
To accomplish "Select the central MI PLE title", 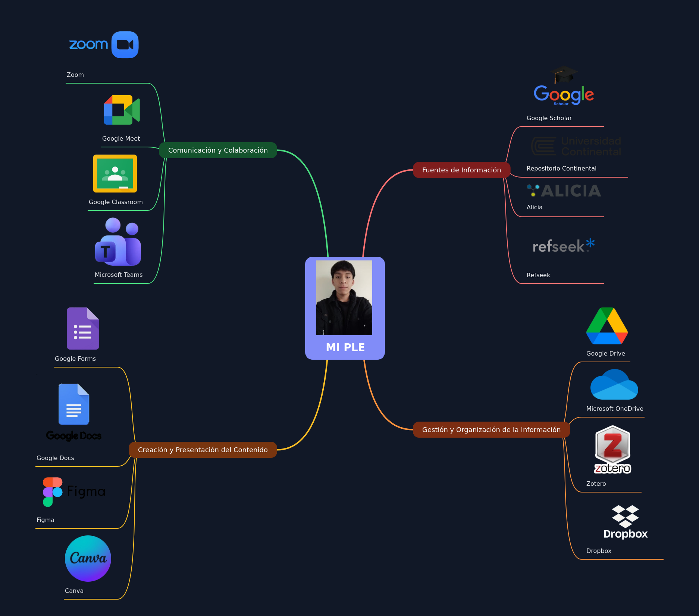I will (345, 347).
